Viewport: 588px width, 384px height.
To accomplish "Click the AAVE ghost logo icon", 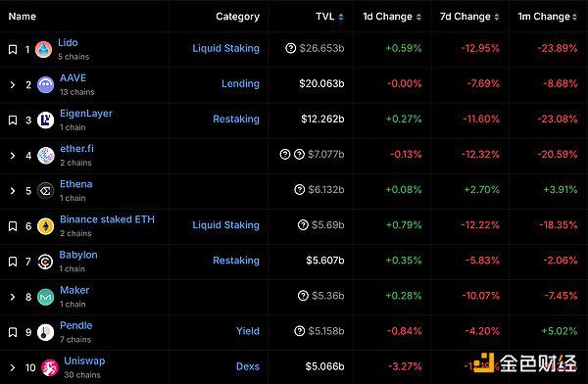I will point(45,85).
